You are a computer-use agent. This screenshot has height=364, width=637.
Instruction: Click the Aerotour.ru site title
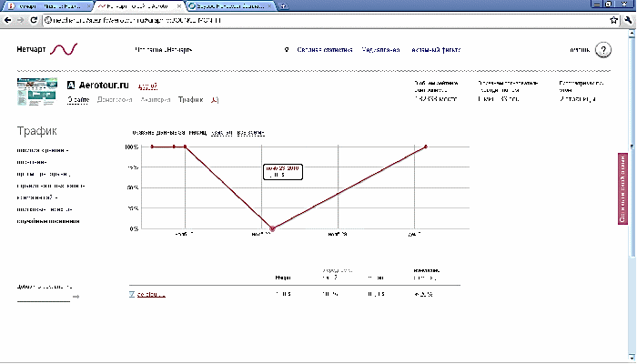[106, 86]
